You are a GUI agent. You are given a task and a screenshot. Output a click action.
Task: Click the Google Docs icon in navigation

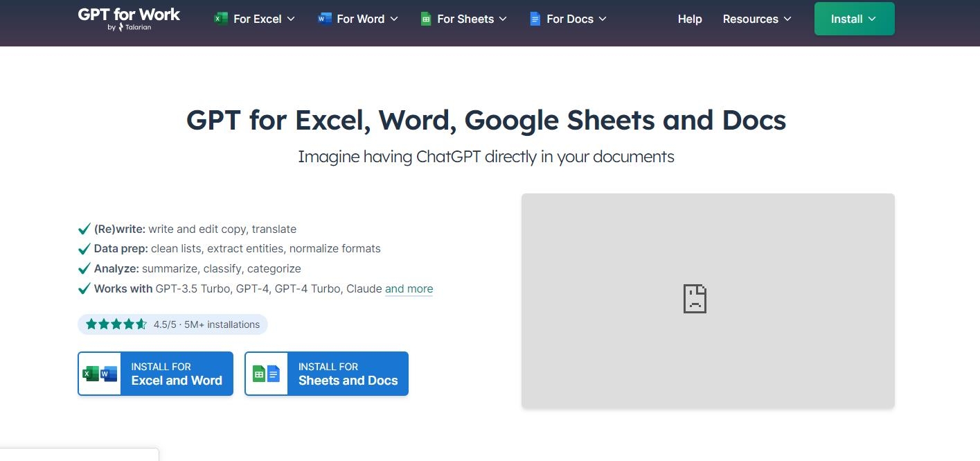pyautogui.click(x=535, y=19)
